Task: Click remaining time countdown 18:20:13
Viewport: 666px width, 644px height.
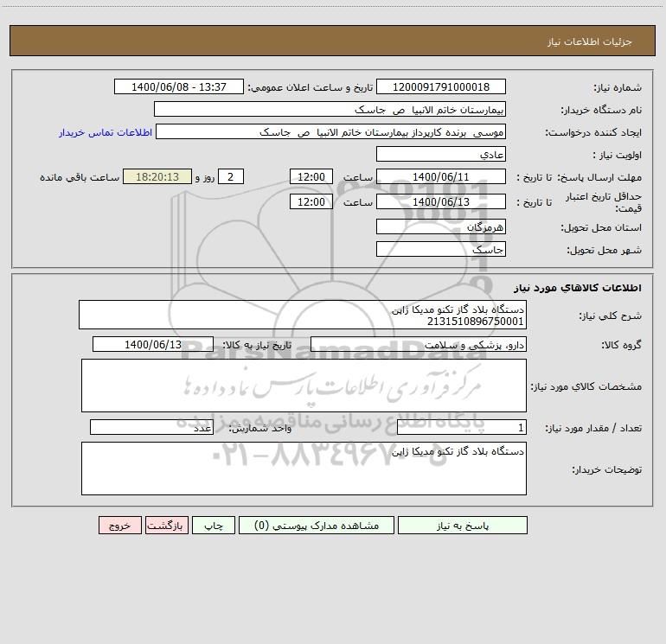Action: 157,176
